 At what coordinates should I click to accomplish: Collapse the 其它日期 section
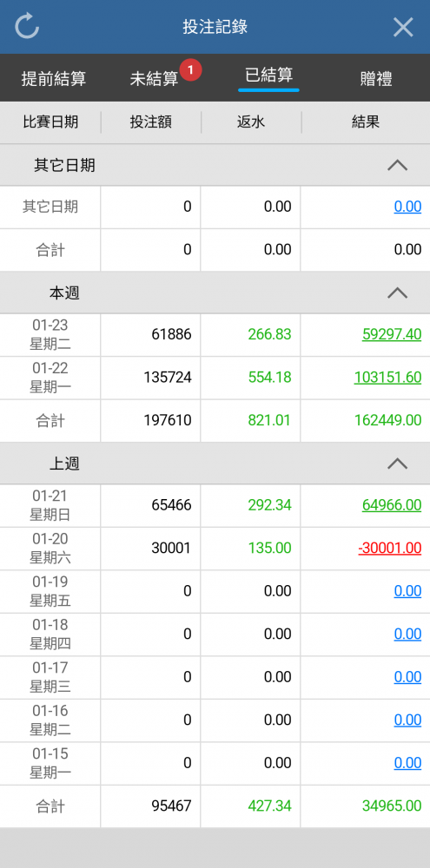(x=397, y=165)
